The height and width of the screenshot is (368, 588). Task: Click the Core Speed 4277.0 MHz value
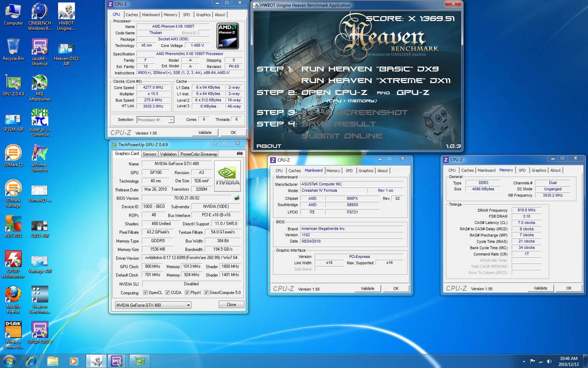point(153,88)
